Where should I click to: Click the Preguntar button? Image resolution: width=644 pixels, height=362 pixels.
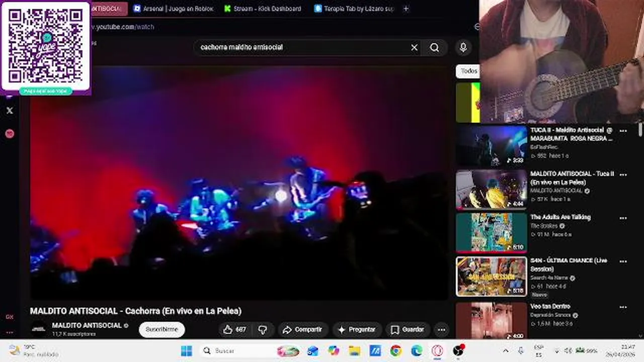click(357, 330)
